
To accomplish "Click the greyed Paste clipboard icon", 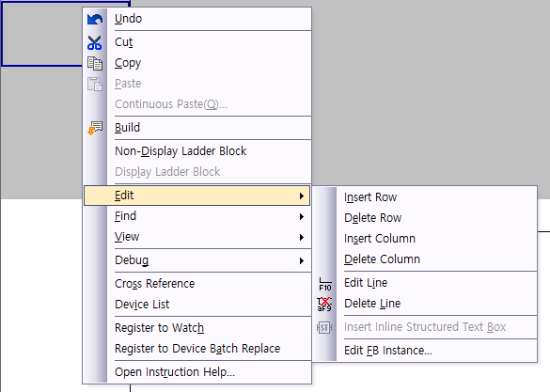I will [95, 85].
